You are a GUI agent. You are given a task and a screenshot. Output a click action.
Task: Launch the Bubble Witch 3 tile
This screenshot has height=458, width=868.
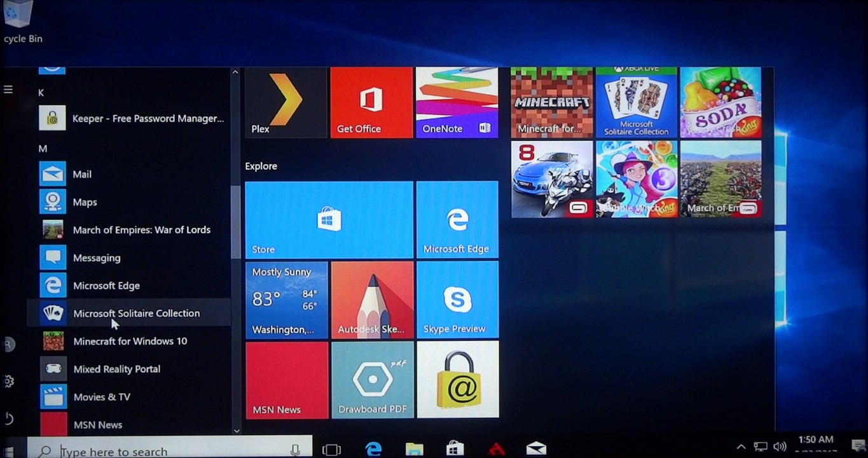pos(636,179)
